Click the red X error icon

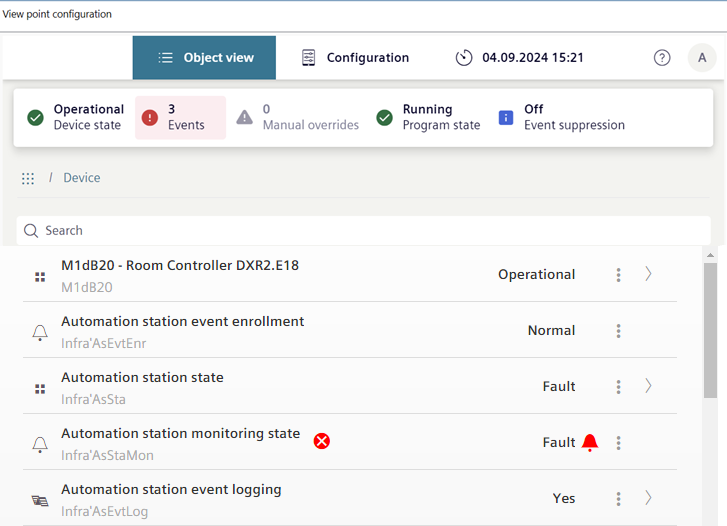[322, 441]
